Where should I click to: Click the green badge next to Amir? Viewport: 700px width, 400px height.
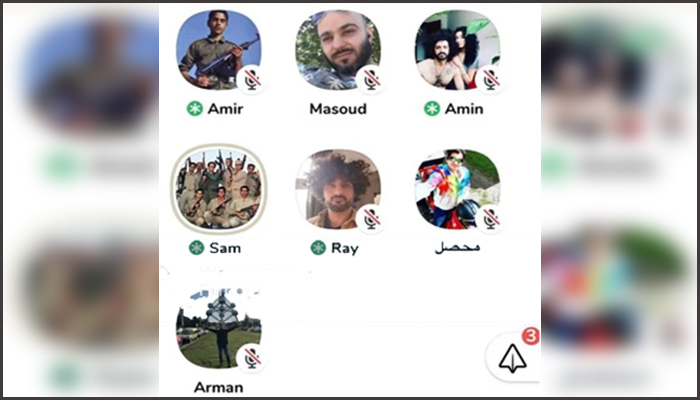click(x=195, y=108)
